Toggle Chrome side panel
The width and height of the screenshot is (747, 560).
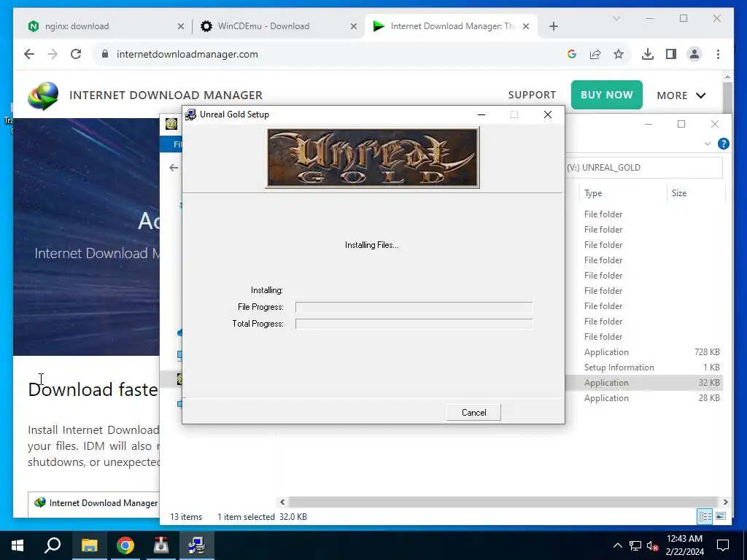(x=671, y=54)
